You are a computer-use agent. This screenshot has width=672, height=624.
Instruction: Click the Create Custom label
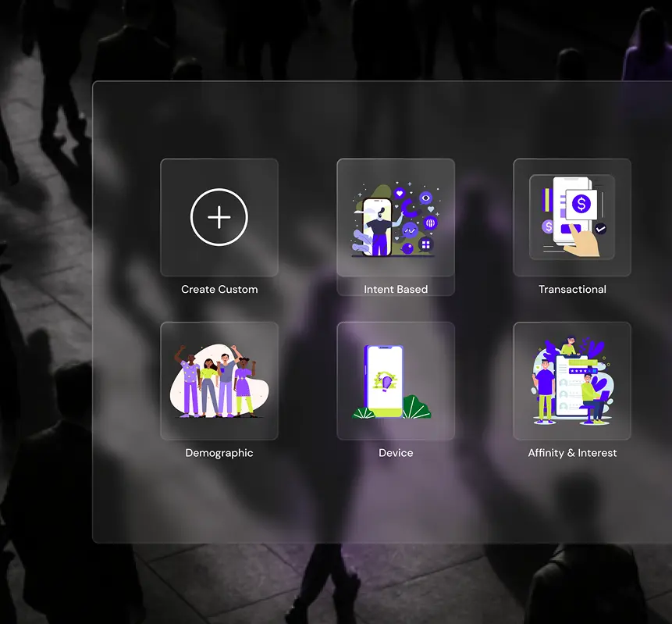click(x=219, y=289)
